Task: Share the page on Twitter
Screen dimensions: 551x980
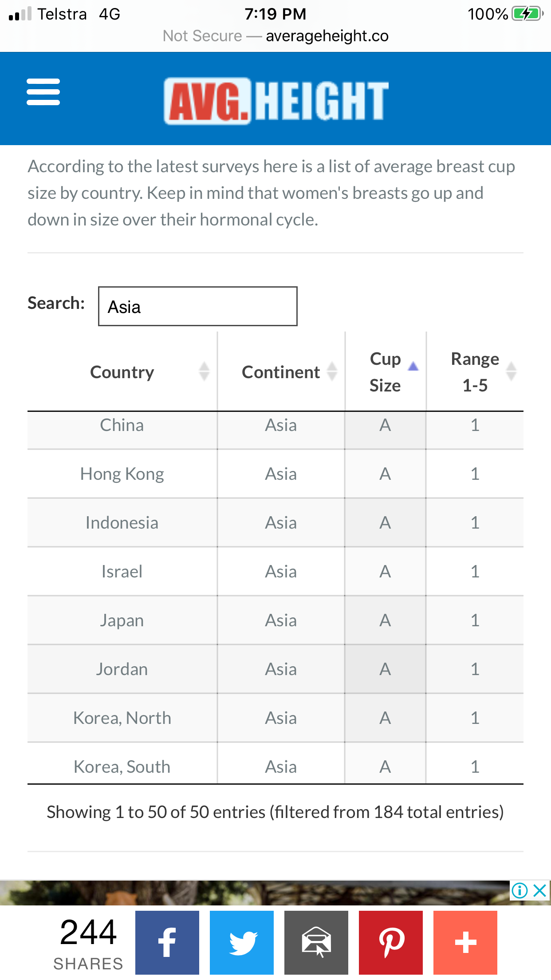Action: coord(242,942)
